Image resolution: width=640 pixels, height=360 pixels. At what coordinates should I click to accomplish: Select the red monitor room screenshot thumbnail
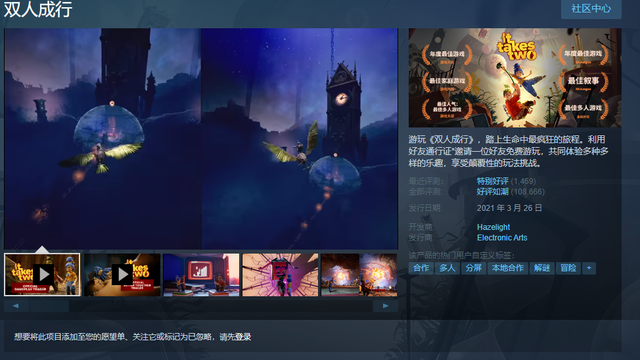tap(201, 275)
